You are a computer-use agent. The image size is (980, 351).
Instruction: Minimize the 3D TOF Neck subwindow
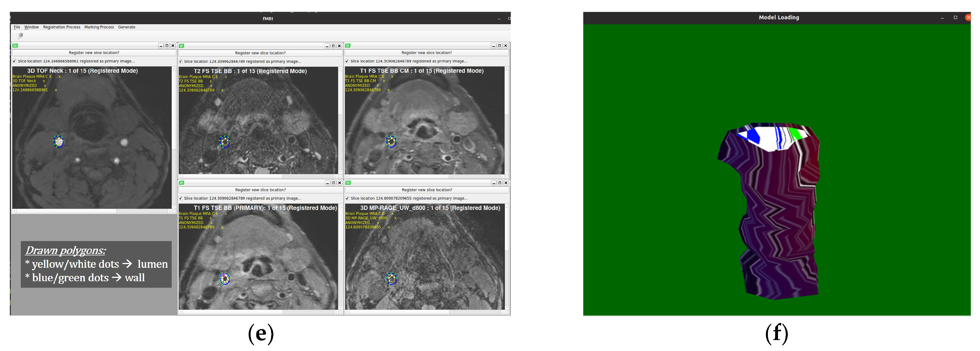click(161, 46)
